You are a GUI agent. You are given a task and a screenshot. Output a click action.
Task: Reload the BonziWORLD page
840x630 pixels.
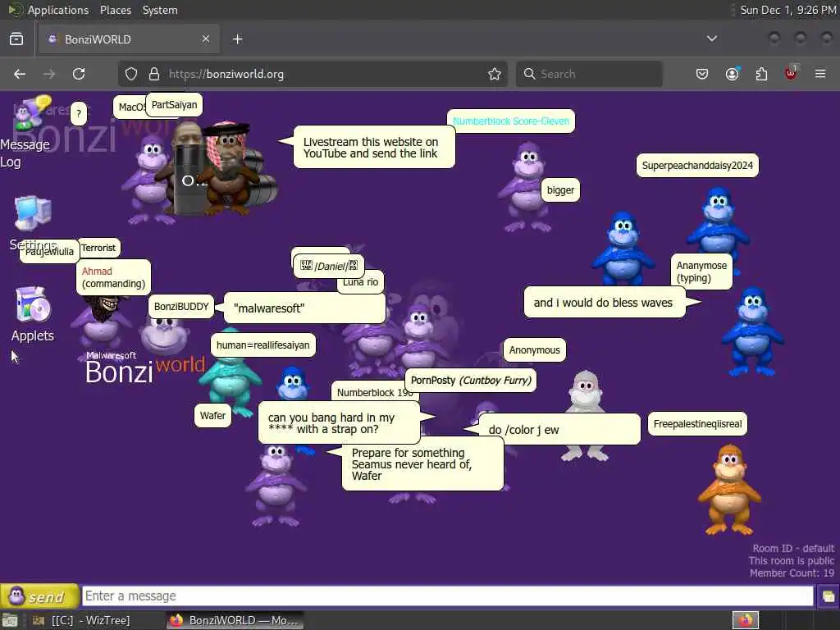[x=79, y=74]
